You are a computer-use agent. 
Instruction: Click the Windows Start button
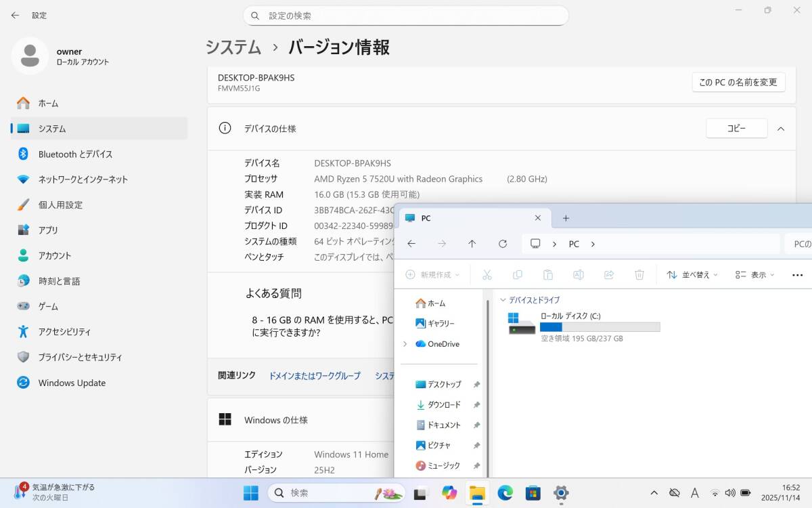[250, 492]
